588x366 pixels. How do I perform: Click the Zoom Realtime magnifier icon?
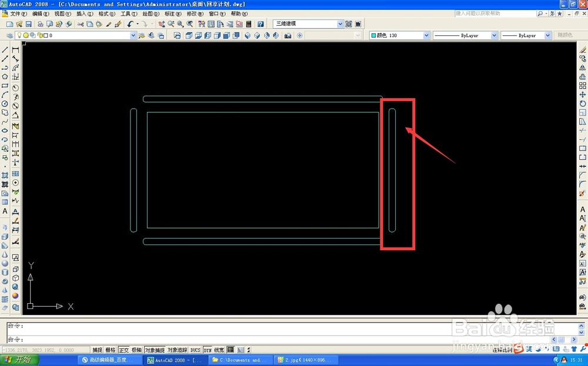click(x=171, y=24)
